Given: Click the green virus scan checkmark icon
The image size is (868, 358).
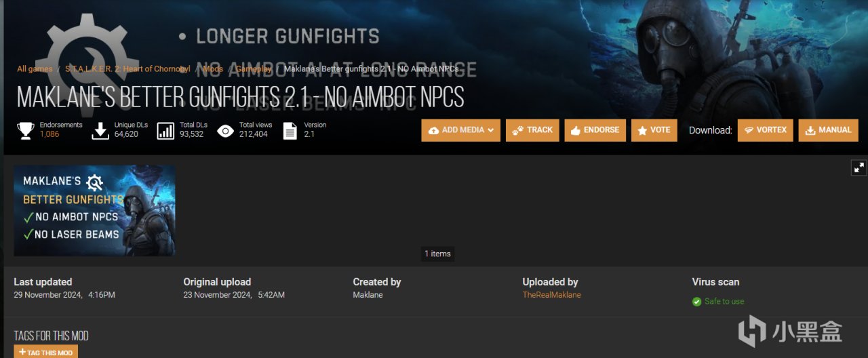Looking at the screenshot, I should coord(696,302).
